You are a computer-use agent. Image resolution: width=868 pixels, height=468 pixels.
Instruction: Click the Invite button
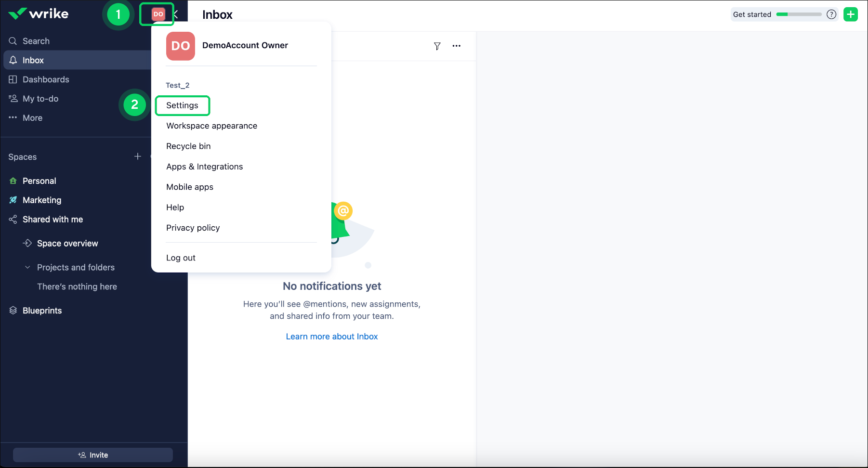[x=93, y=455]
